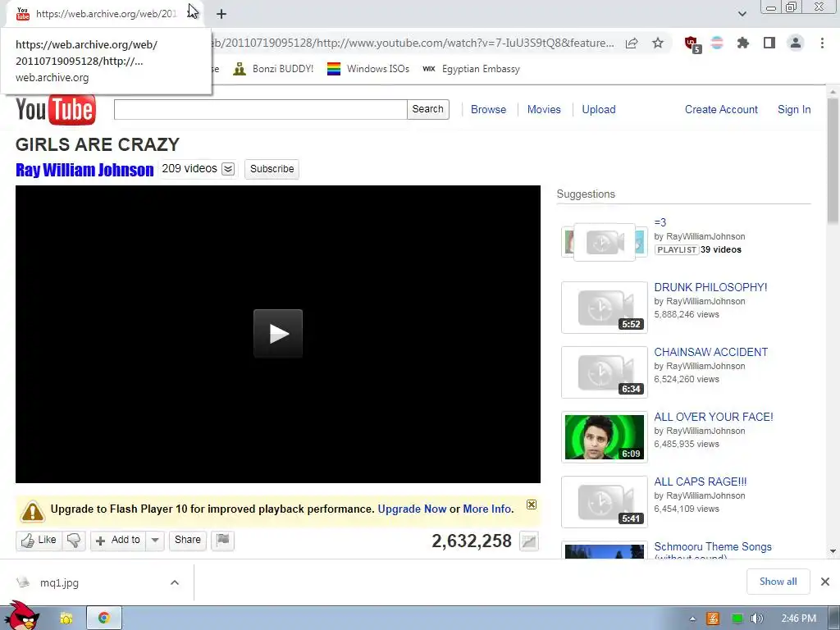
Task: Click the thumbs-up Like button
Action: [39, 540]
